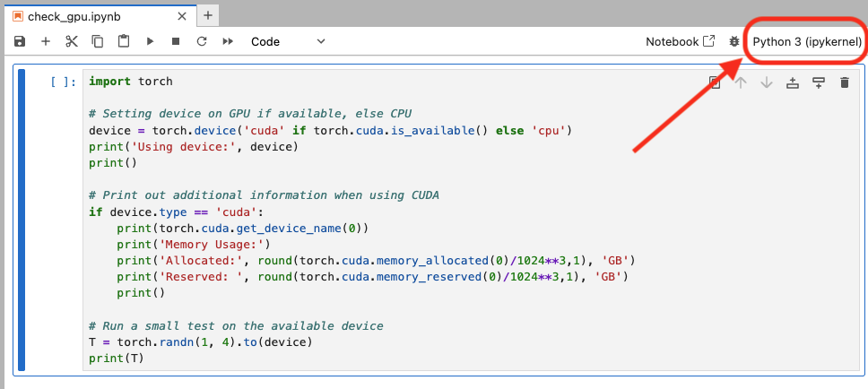
Task: Enable the debugger bug icon
Action: [734, 41]
